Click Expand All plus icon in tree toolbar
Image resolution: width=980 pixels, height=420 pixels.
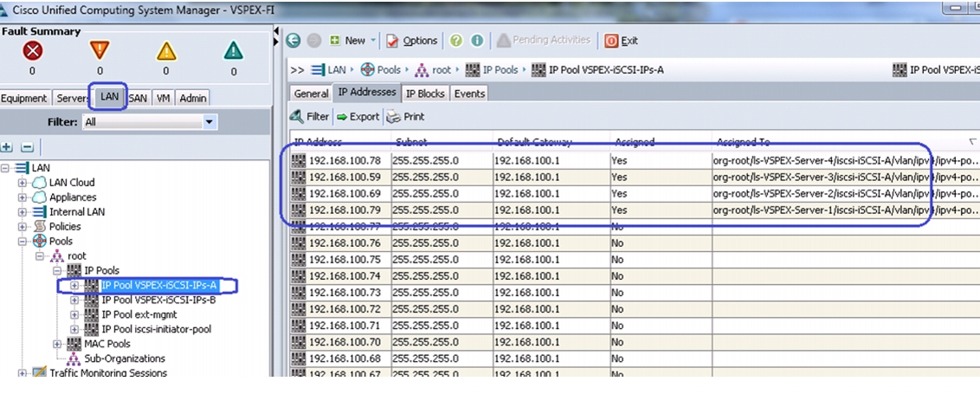tap(7, 147)
